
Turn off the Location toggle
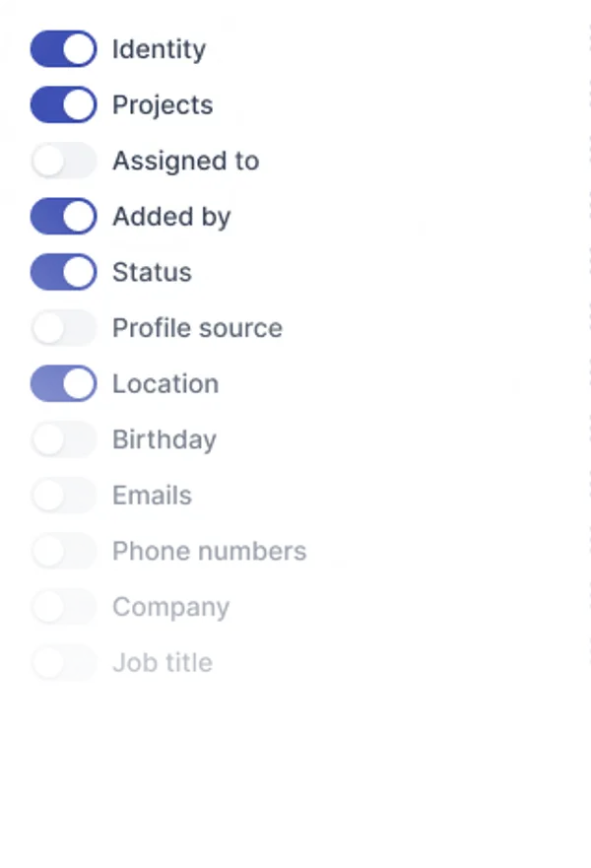[63, 383]
